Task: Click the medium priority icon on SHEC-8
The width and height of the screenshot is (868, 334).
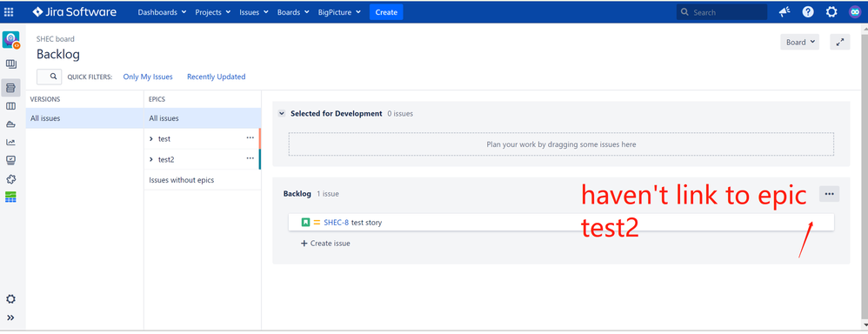Action: (317, 223)
